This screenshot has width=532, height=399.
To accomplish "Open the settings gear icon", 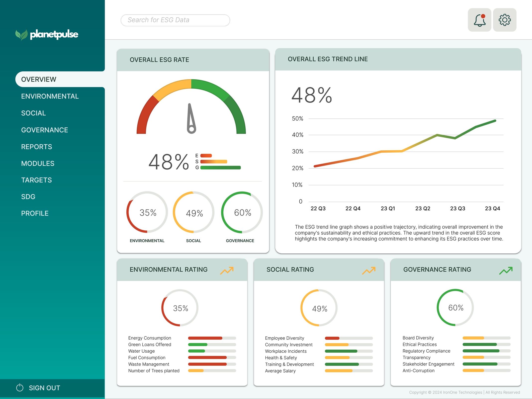I will tap(505, 20).
